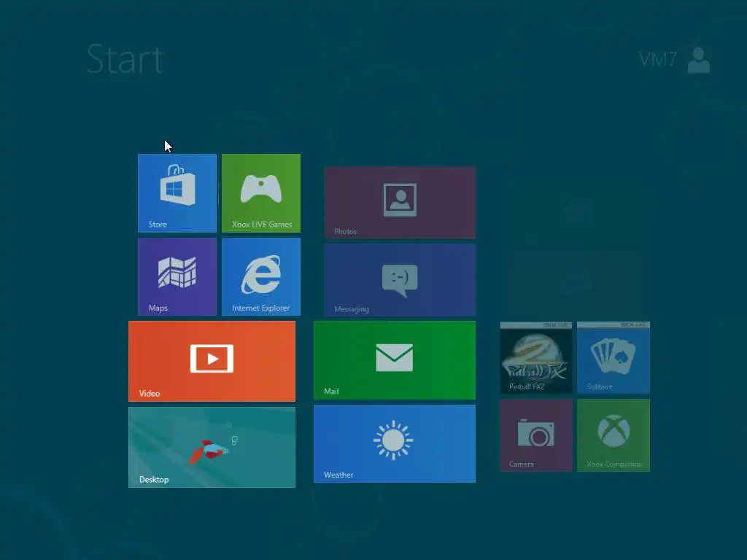The image size is (747, 560).
Task: Launch the Xbox LIVE Games tile
Action: (x=261, y=192)
